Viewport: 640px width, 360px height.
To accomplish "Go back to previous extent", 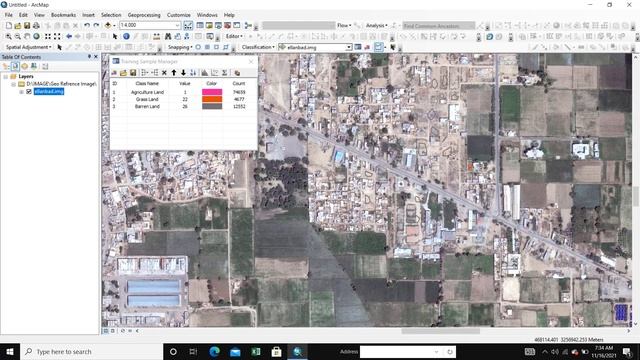I will (x=69, y=36).
